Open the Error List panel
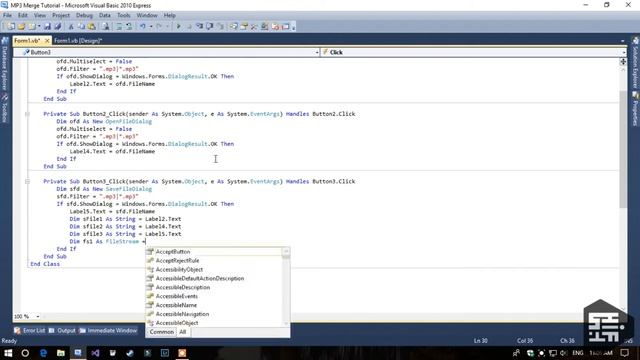 tap(29, 330)
